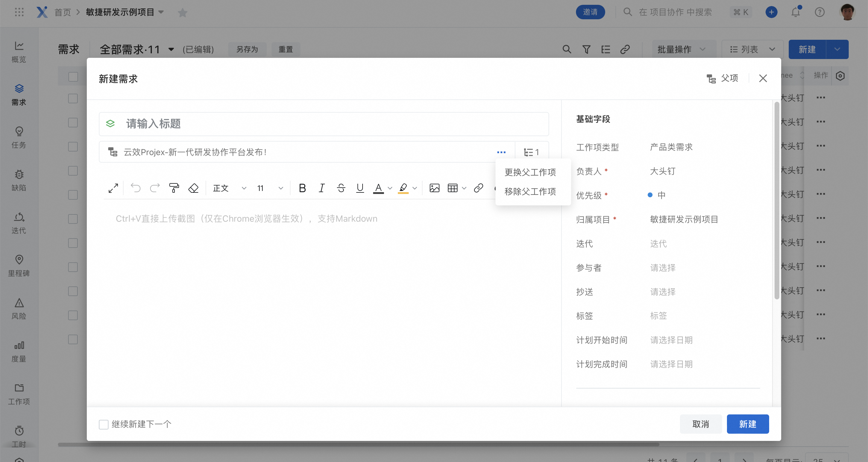Open the font size 11 dropdown

(x=270, y=188)
